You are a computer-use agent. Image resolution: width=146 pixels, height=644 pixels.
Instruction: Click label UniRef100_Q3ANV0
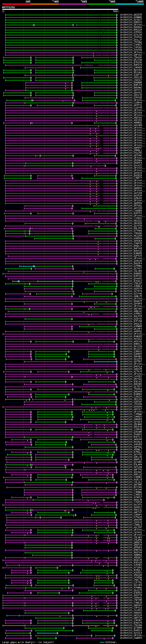(131, 354)
